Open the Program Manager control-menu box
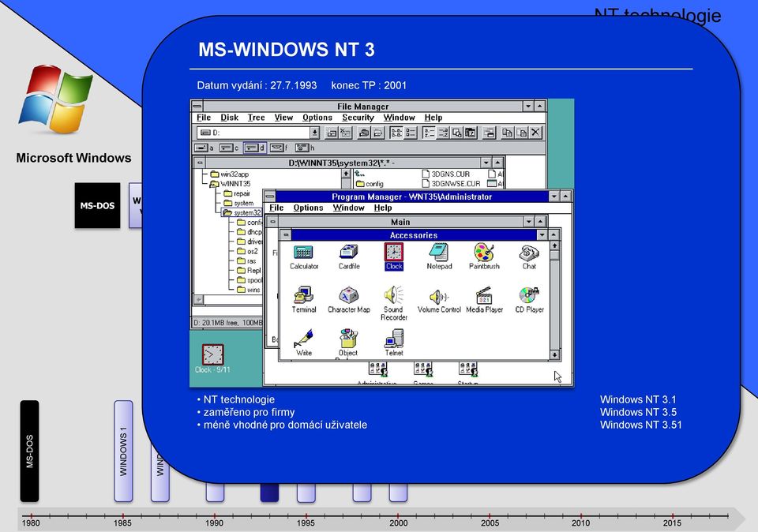Viewport: 758px width, 532px height. [270, 197]
